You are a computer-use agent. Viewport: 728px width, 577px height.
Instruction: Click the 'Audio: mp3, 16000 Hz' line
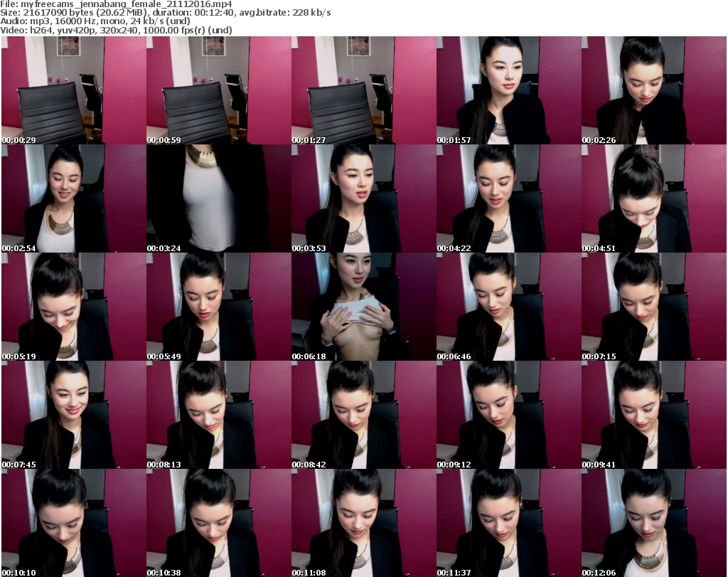pos(95,21)
